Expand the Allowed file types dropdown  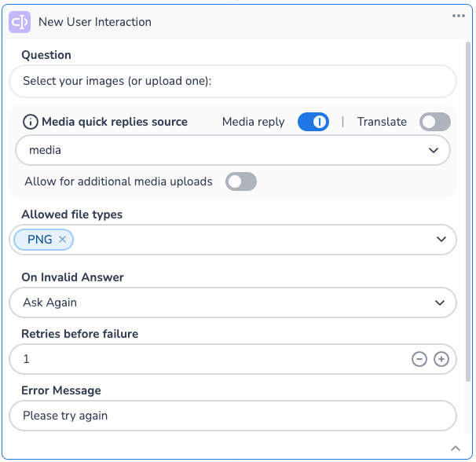[x=441, y=240]
